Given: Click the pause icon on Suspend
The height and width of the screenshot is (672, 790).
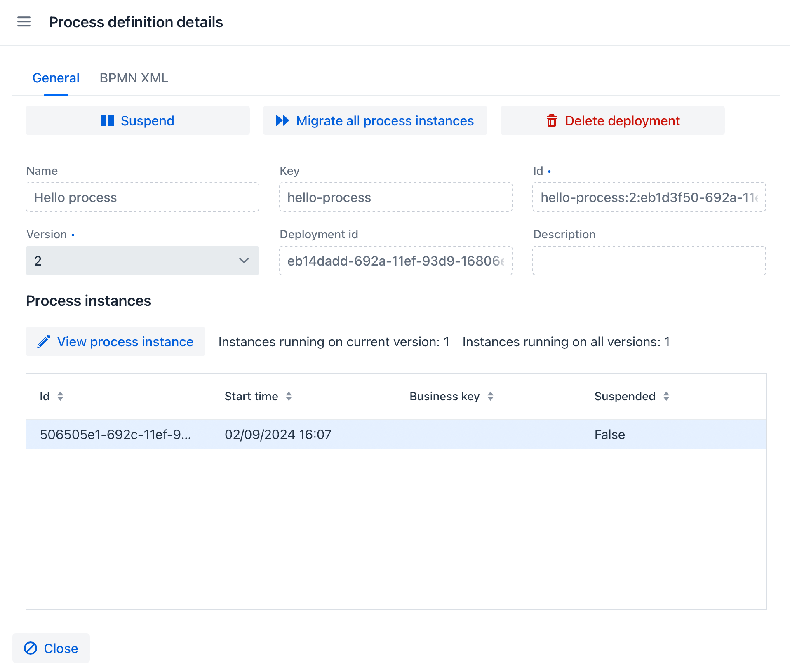Looking at the screenshot, I should pyautogui.click(x=107, y=120).
